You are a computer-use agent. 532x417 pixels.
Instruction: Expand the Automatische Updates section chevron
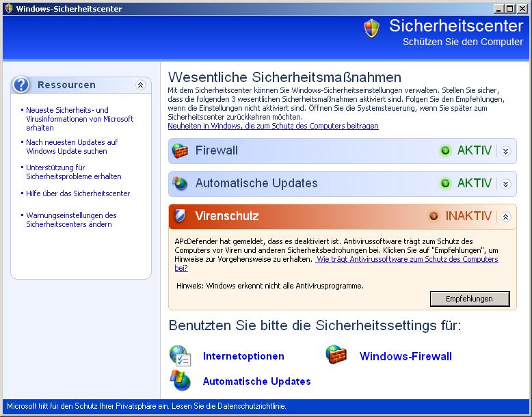click(505, 184)
